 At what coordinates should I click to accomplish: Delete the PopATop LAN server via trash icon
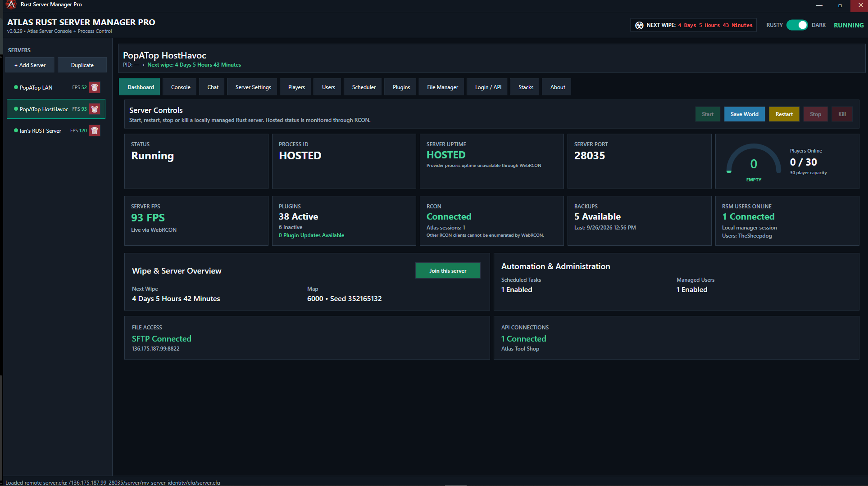[x=95, y=87]
